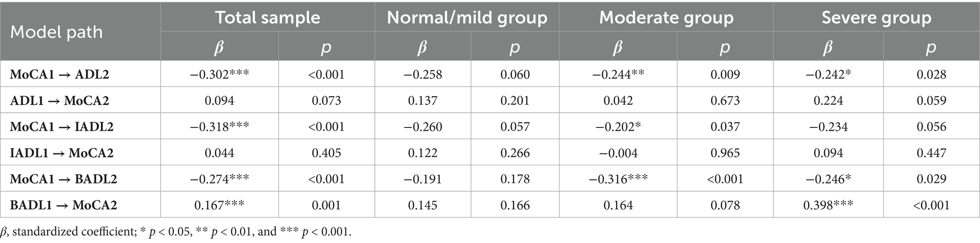980x243 pixels.
Task: Select the "Total sample" header cell
Action: pyautogui.click(x=267, y=18)
